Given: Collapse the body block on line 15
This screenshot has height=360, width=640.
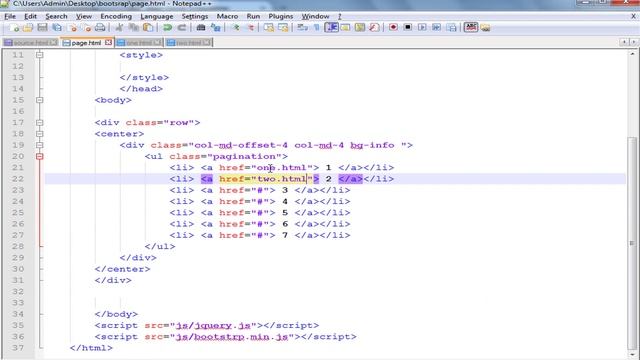Looking at the screenshot, I should 40,100.
